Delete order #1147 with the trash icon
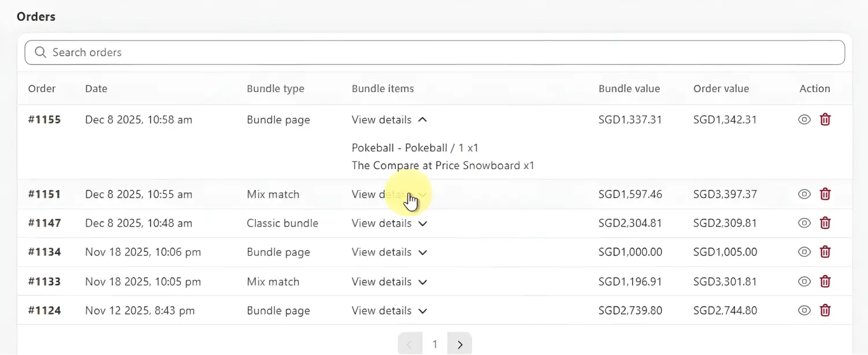Screen dimensions: 868x355 [x=825, y=223]
